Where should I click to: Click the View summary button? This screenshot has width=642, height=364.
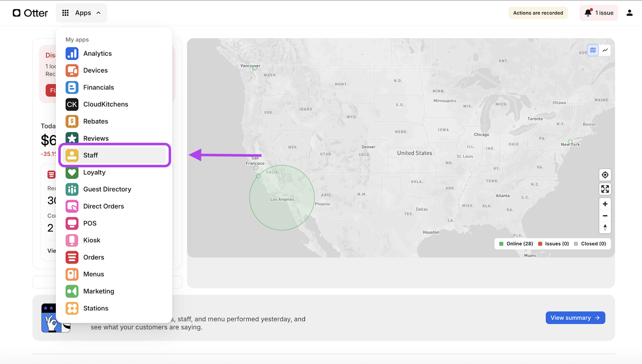tap(575, 317)
